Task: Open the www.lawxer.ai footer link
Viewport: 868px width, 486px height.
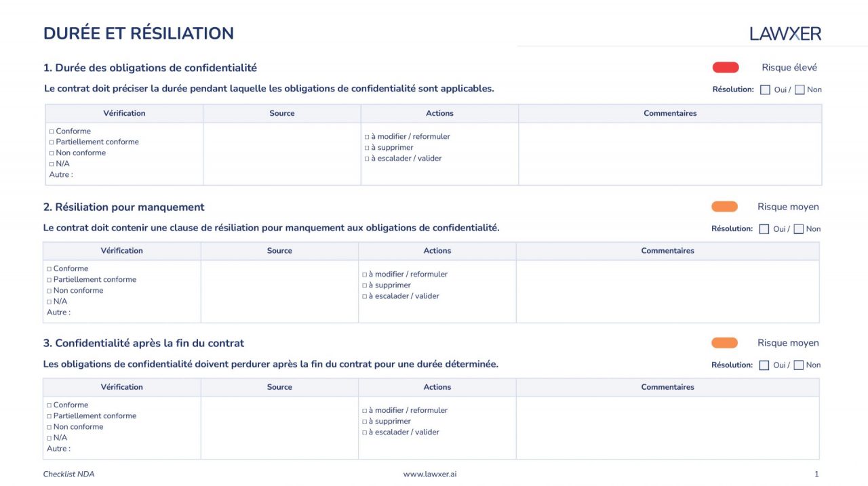Action: (x=430, y=474)
